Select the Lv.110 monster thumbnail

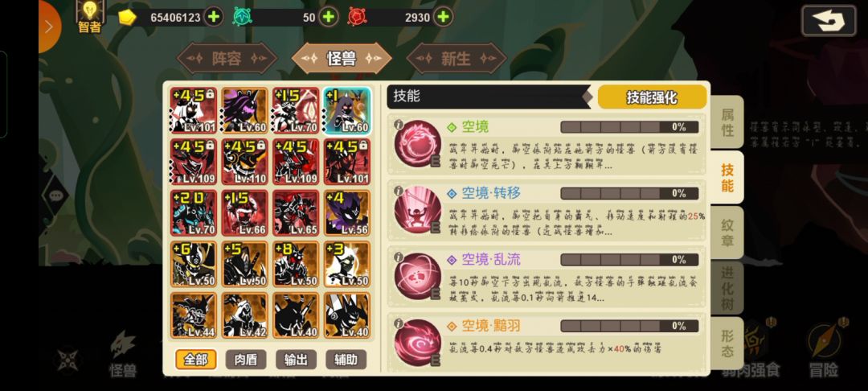[245, 162]
